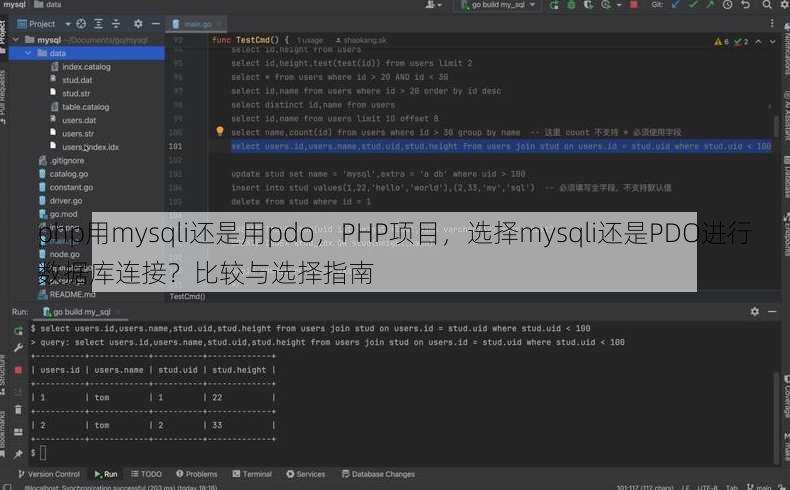Click the layout icon in Run panel sidebar
This screenshot has height=490, width=790.
[x=19, y=432]
